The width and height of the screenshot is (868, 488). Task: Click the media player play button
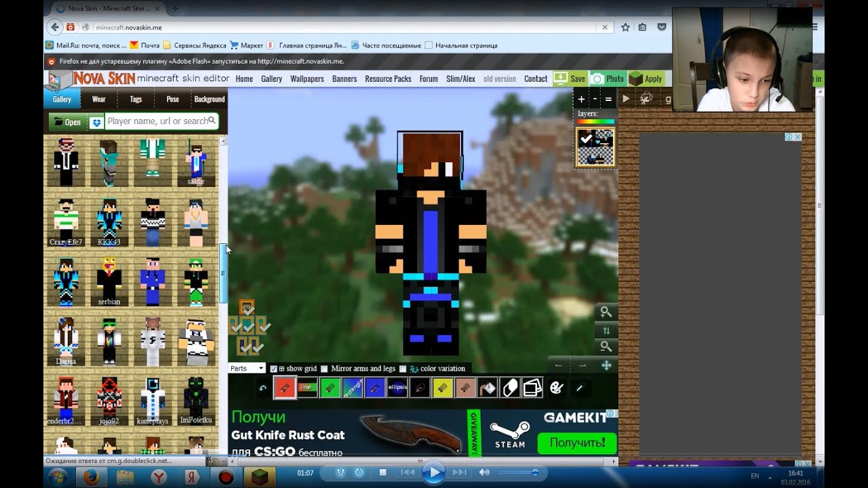(x=433, y=472)
